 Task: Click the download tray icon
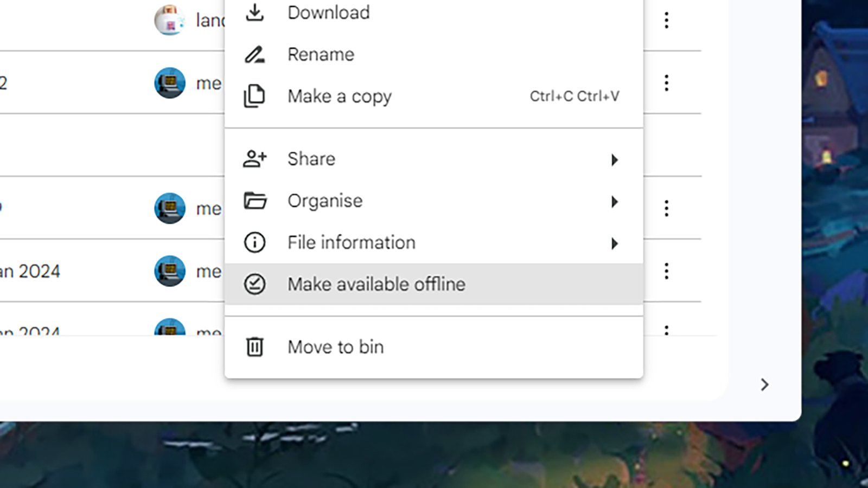(x=254, y=12)
